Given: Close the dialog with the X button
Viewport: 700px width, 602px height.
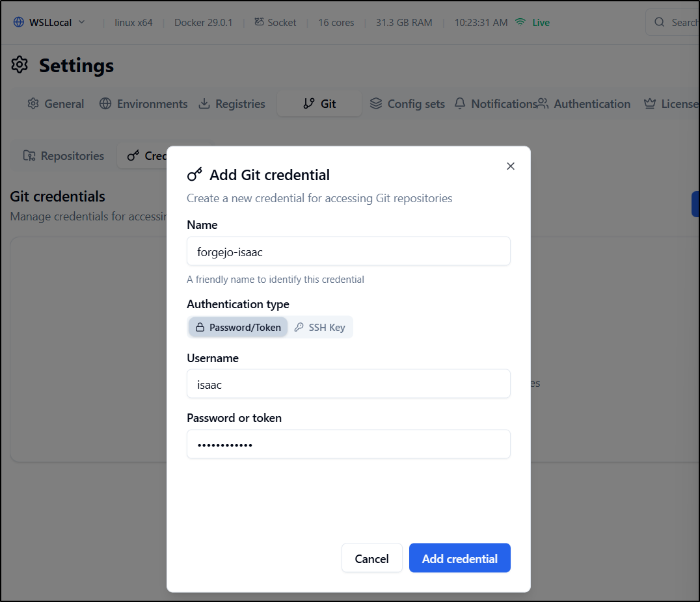Looking at the screenshot, I should pos(511,166).
